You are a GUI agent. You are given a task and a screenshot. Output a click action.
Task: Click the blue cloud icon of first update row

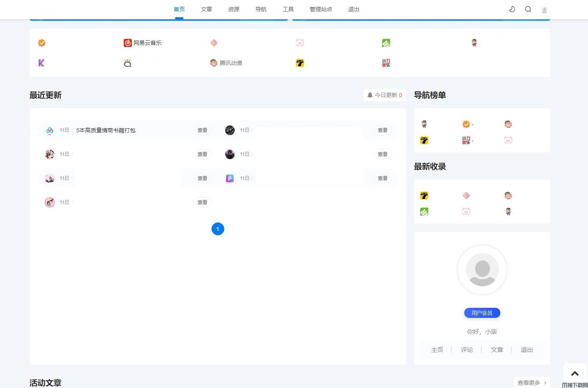point(50,130)
